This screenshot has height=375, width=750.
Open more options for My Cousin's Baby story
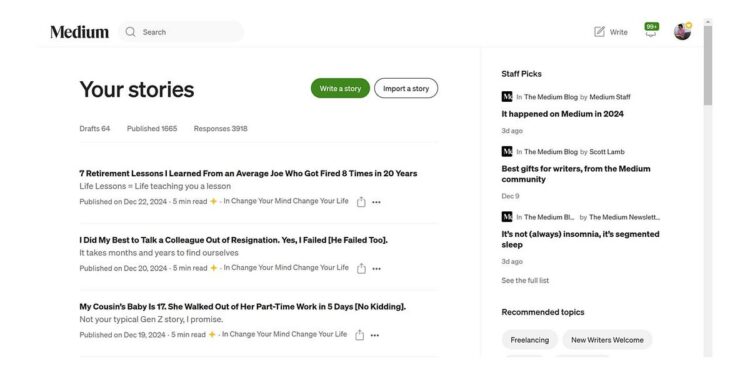375,335
